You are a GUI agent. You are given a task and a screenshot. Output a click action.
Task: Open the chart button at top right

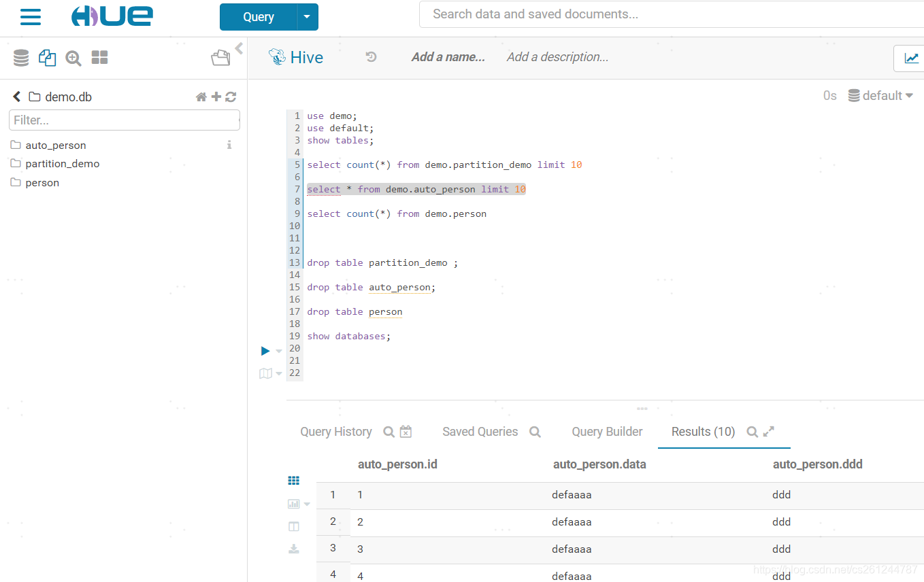pyautogui.click(x=911, y=58)
